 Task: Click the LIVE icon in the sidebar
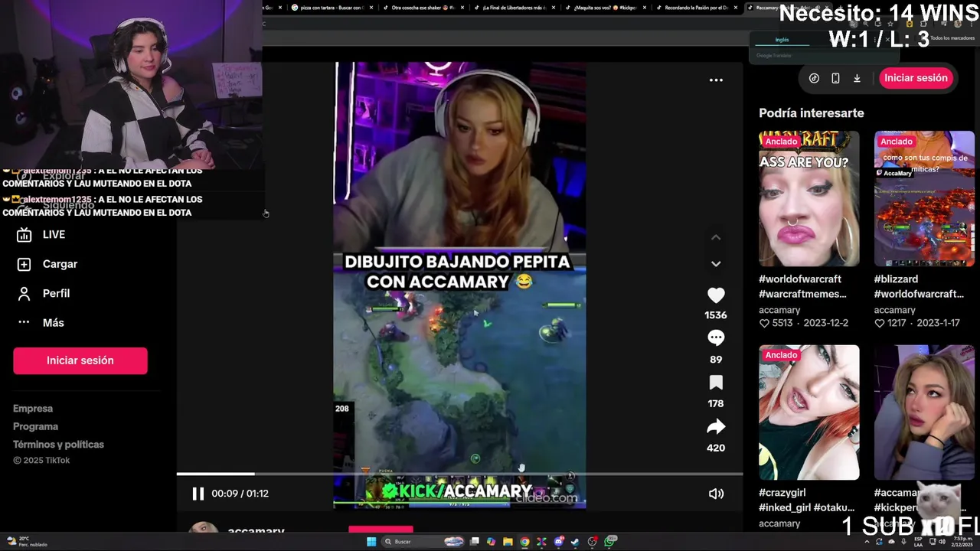[24, 235]
